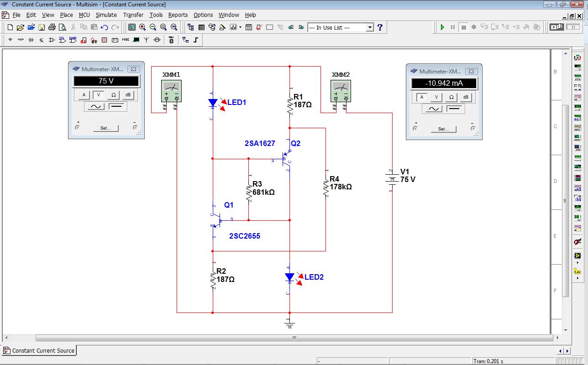The image size is (588, 365).
Task: Place a CMOS component
Action: 73,40
